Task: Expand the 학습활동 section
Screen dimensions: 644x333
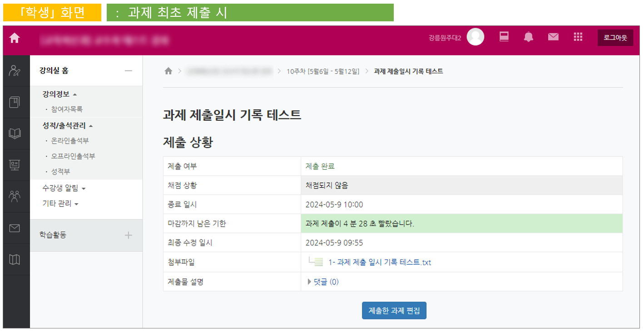Action: [129, 235]
